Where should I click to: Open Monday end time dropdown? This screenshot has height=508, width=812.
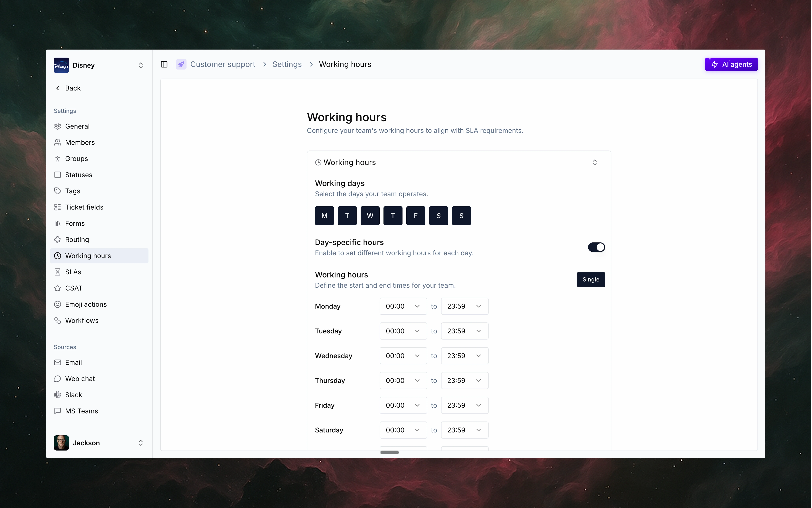click(465, 306)
